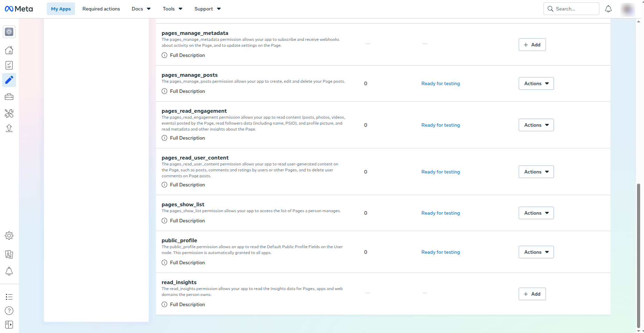This screenshot has width=644, height=333.
Task: Open Full Description for read_insights
Action: (x=187, y=304)
